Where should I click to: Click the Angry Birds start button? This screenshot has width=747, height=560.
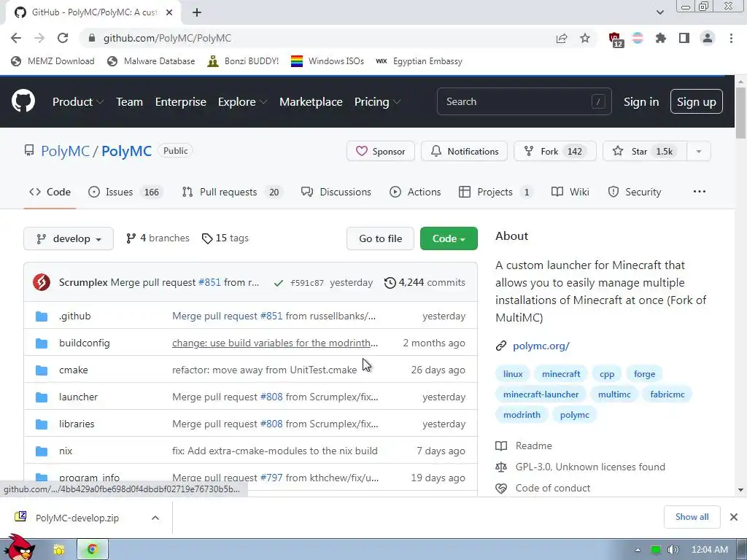click(x=21, y=548)
